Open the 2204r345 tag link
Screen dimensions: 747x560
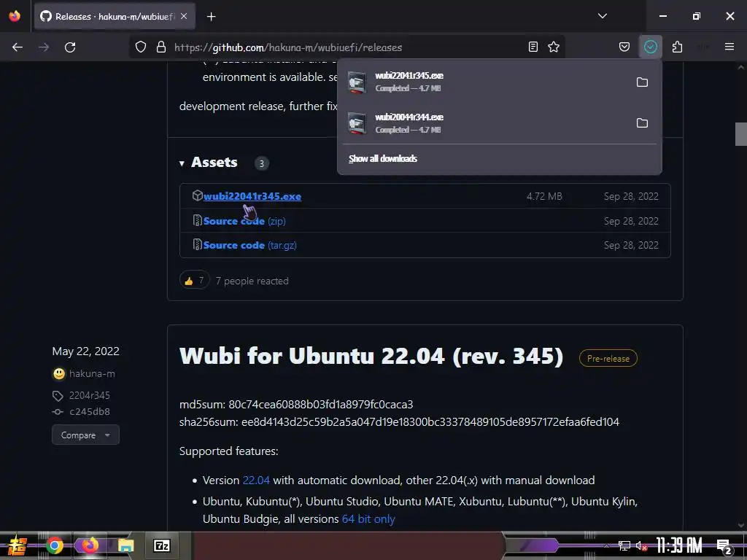coord(89,395)
